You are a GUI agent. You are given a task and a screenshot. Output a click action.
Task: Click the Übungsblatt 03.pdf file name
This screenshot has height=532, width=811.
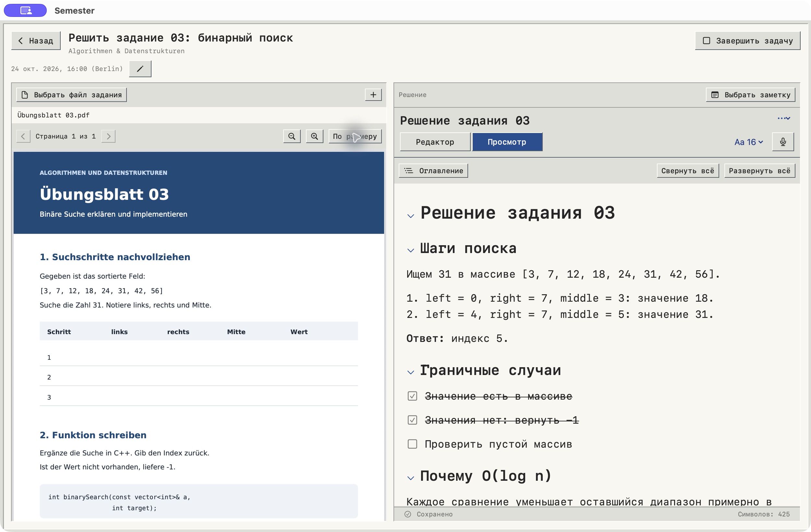point(54,115)
